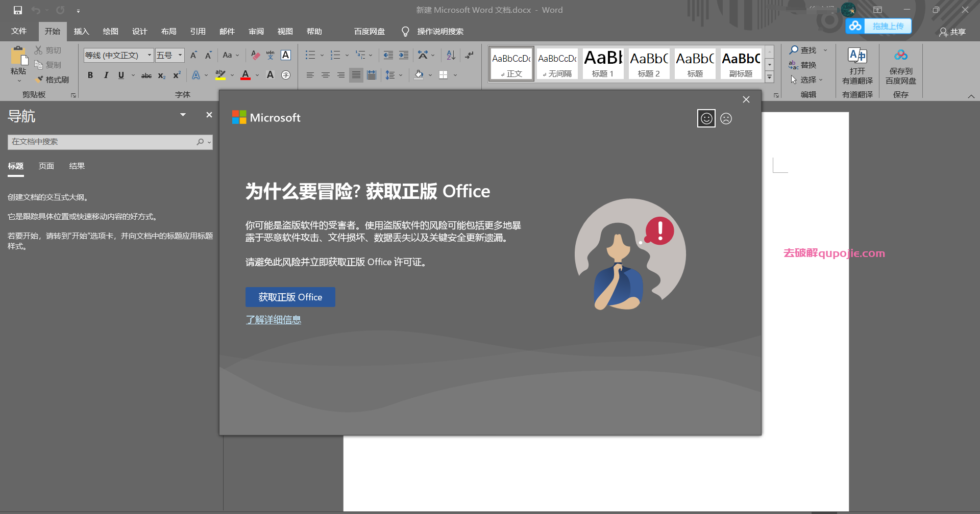The image size is (980, 514).
Task: Toggle Bold formatting
Action: (90, 75)
